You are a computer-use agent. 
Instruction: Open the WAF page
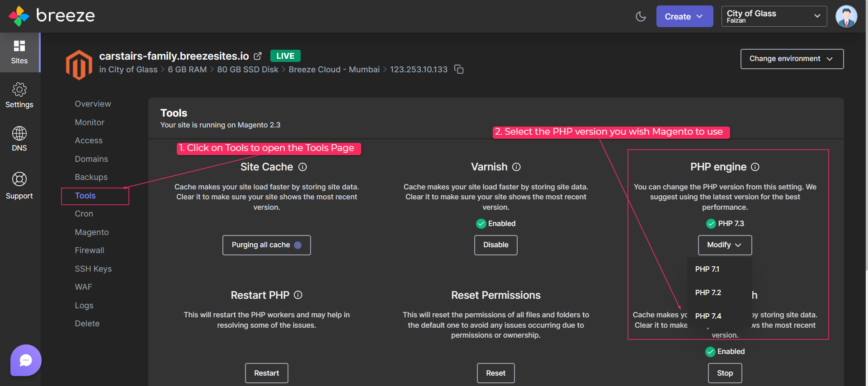click(x=83, y=287)
